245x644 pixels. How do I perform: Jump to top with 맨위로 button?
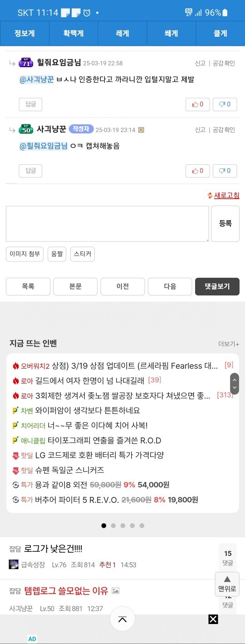227,584
